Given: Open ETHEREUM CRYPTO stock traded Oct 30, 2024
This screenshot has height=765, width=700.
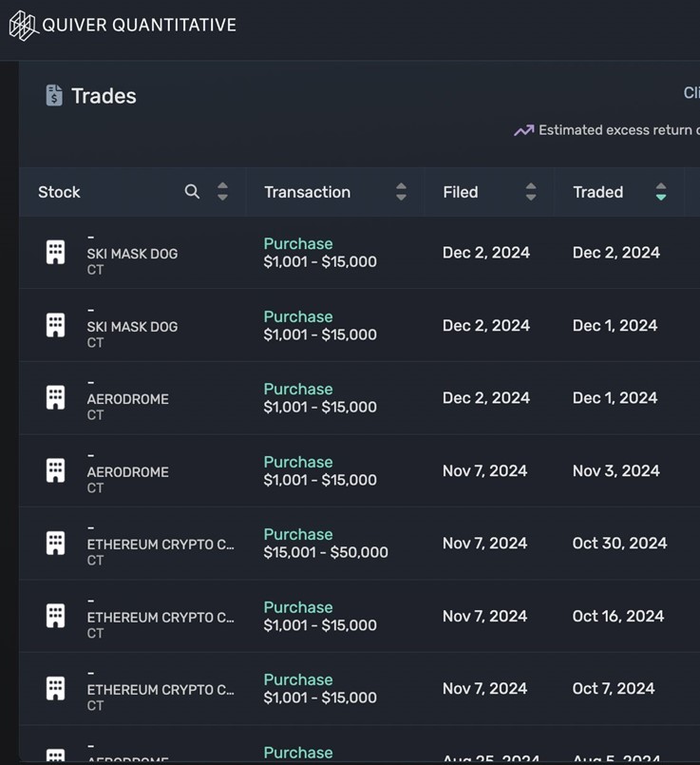Looking at the screenshot, I should 161,545.
